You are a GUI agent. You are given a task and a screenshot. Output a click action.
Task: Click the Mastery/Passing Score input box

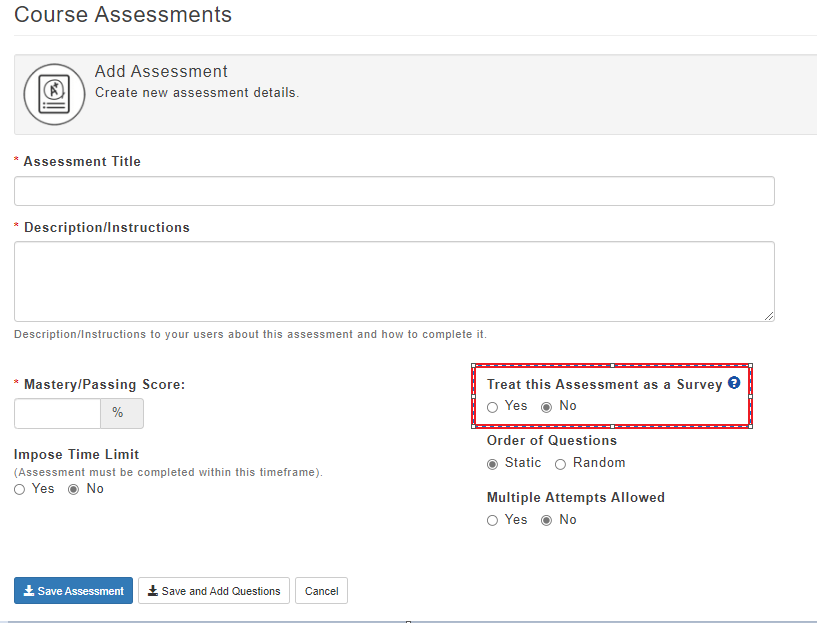click(x=57, y=414)
